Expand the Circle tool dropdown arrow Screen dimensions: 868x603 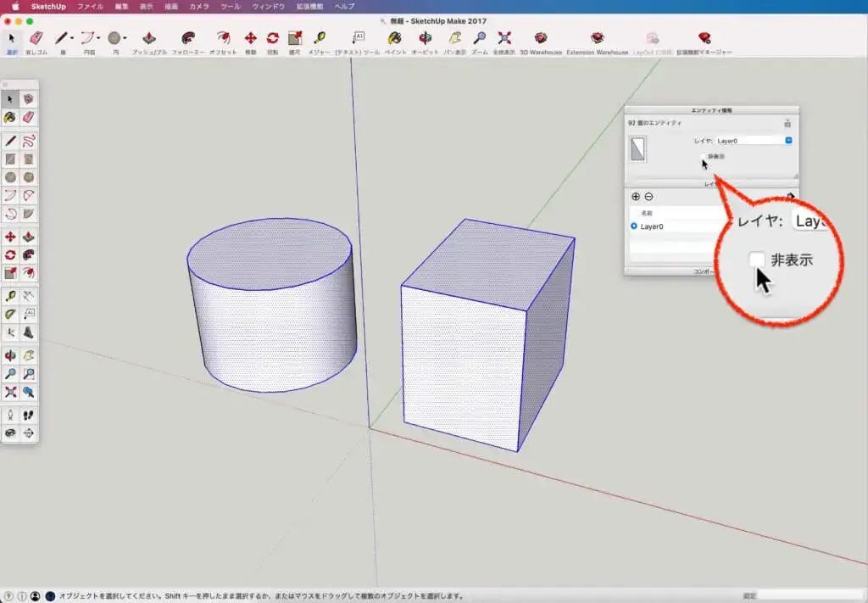click(x=125, y=38)
